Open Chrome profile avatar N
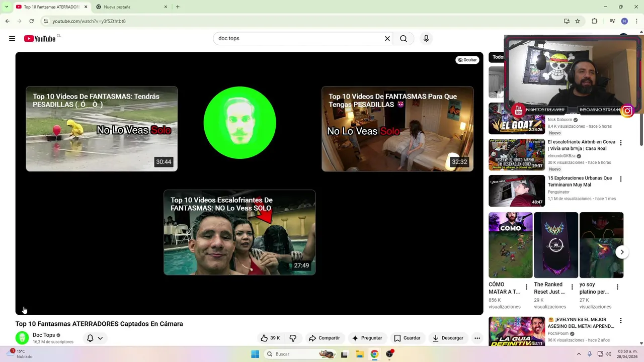This screenshot has width=644, height=362. pos(624,21)
